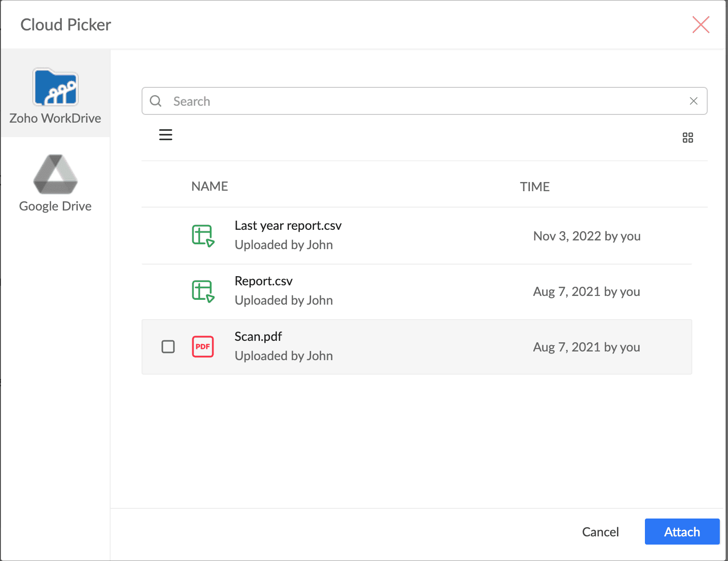Close the Cloud Picker with red X
This screenshot has height=561, width=728.
[x=700, y=25]
